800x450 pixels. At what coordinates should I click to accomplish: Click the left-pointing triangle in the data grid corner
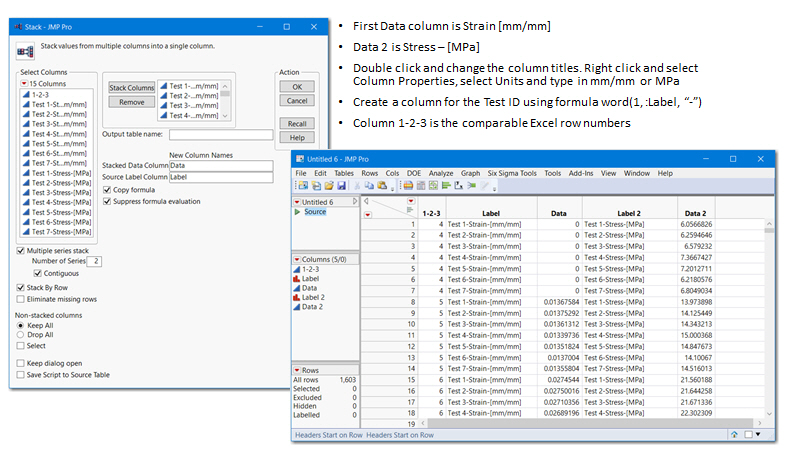click(366, 201)
